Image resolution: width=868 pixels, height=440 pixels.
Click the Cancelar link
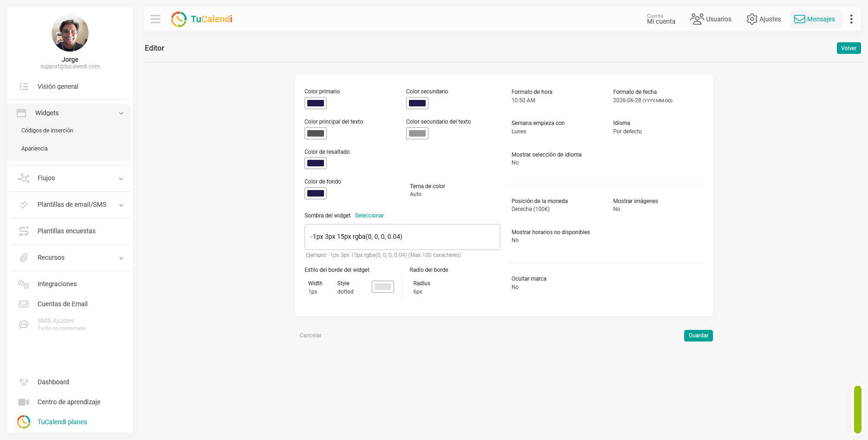click(x=311, y=335)
